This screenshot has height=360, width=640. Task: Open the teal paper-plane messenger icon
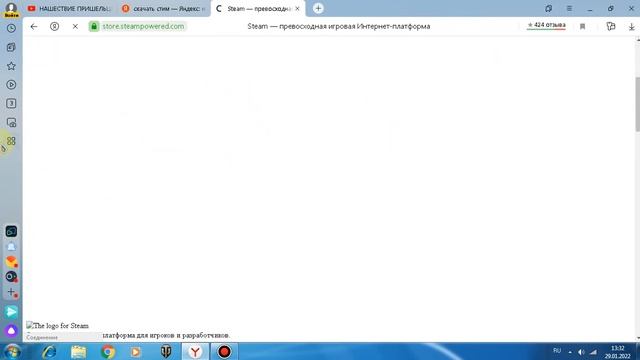coord(11,312)
